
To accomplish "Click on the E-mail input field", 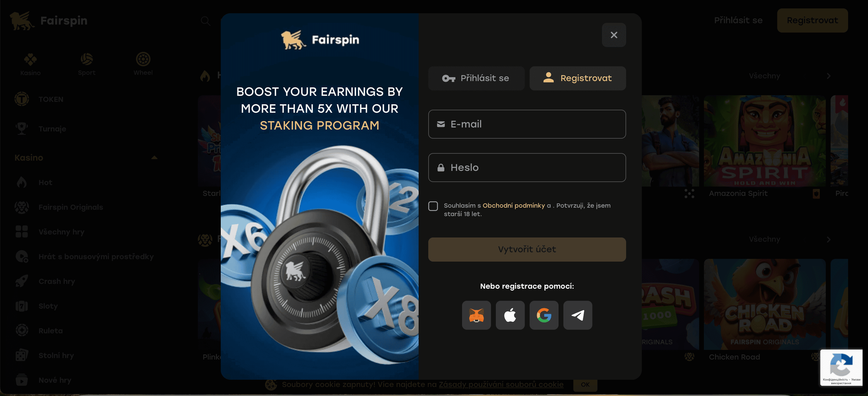I will 527,124.
